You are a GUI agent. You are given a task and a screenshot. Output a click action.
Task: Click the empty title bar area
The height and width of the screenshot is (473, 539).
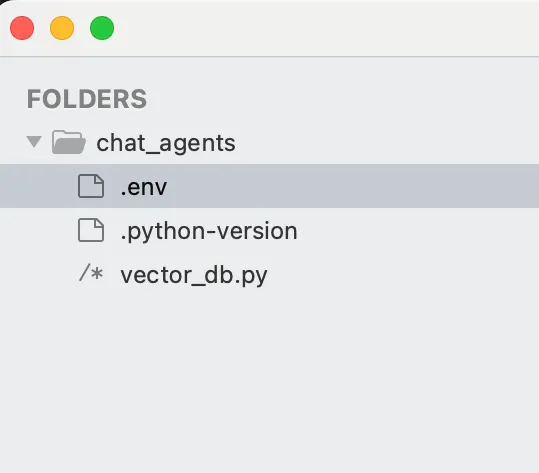327,28
